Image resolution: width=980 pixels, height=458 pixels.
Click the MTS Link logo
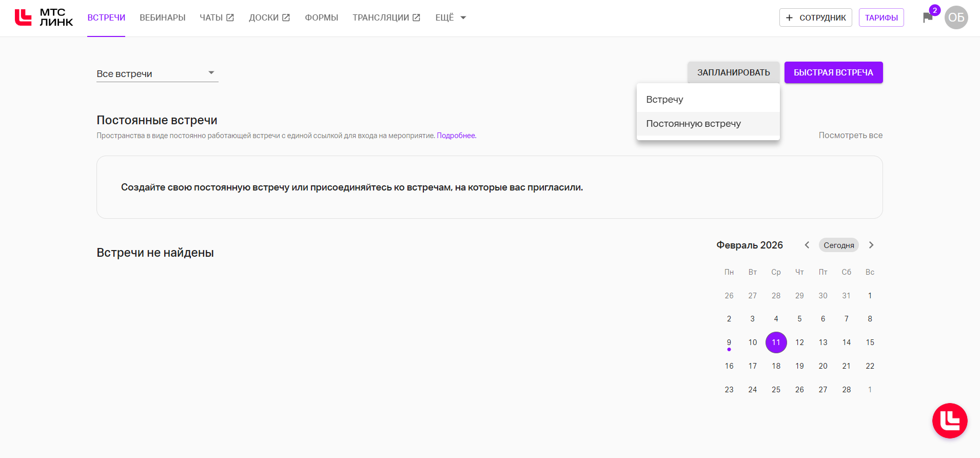[x=44, y=17]
